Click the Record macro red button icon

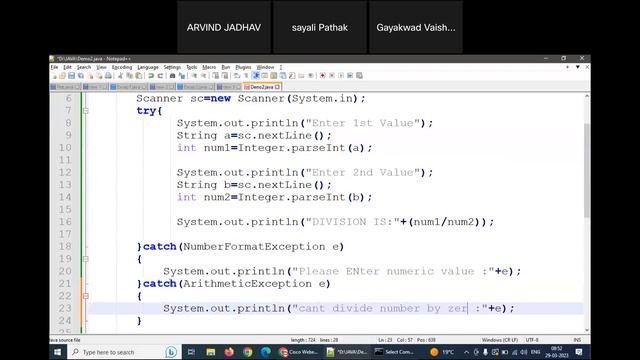pos(322,76)
